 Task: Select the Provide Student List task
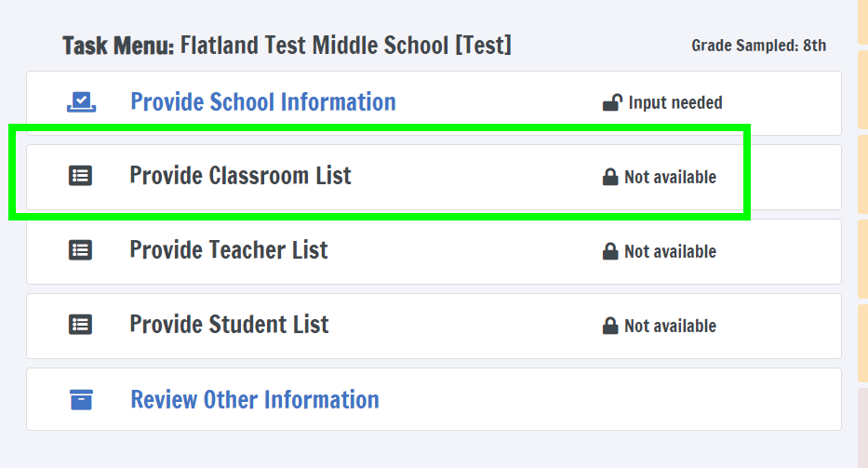click(229, 325)
